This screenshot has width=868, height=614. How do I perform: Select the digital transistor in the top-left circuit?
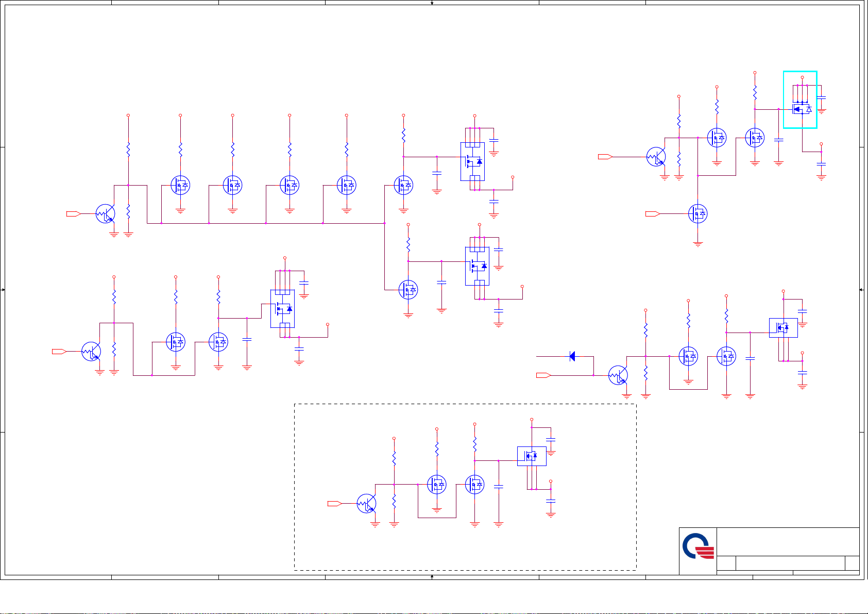pyautogui.click(x=106, y=213)
